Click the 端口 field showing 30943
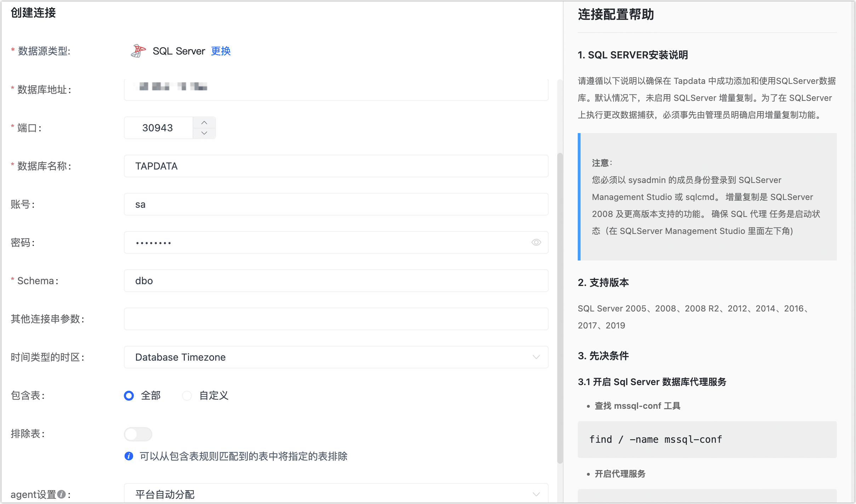 coord(158,128)
